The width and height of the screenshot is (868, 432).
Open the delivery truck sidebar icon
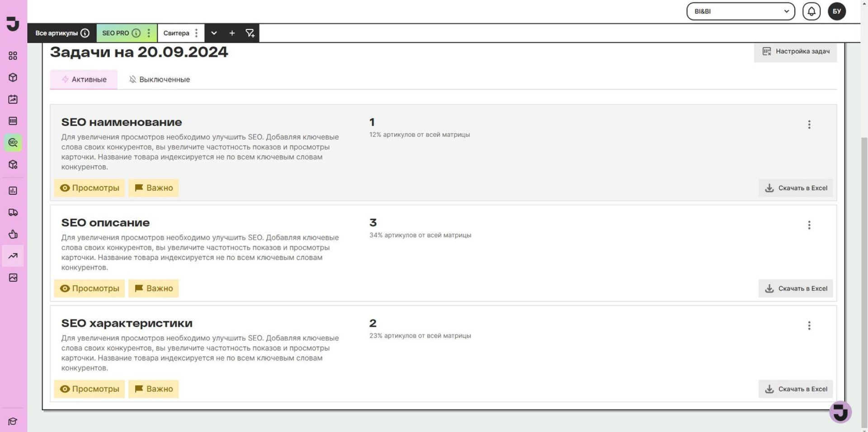click(x=13, y=212)
